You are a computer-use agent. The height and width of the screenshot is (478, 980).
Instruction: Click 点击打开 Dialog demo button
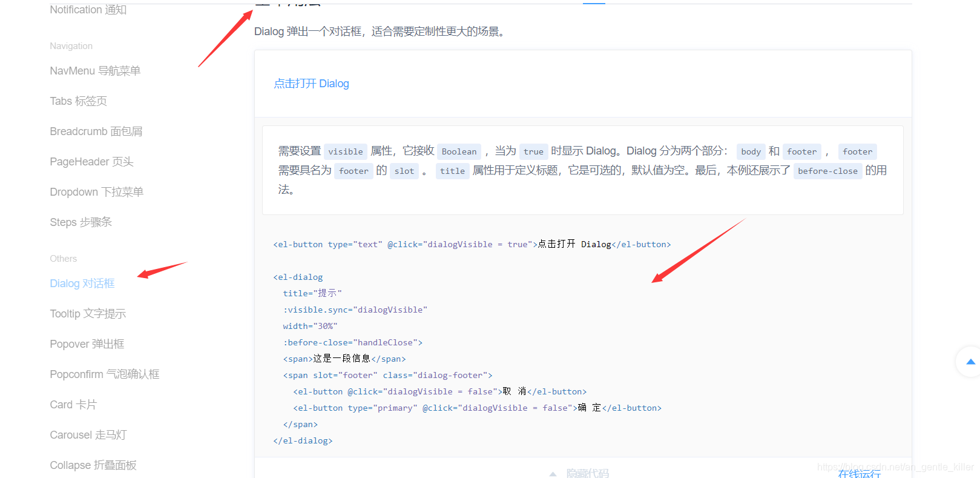pos(311,84)
